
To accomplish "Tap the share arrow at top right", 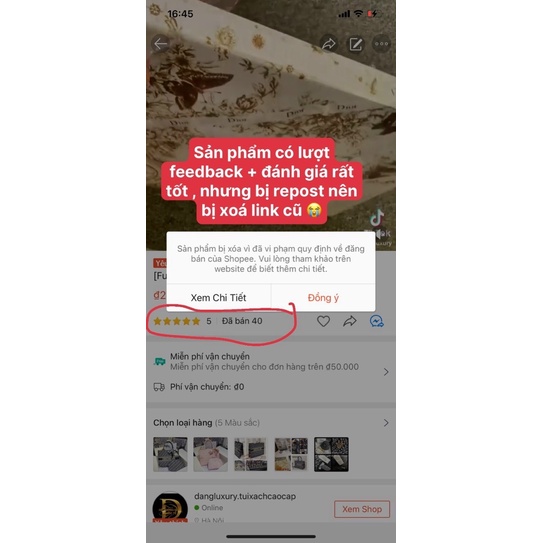I will pyautogui.click(x=329, y=44).
